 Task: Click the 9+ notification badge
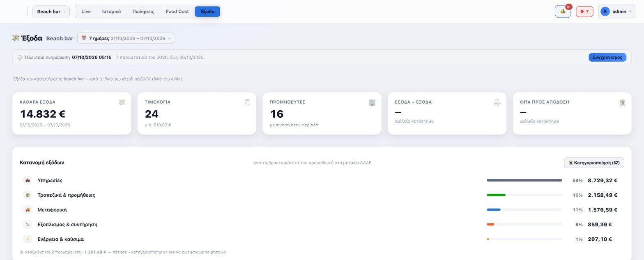(569, 7)
